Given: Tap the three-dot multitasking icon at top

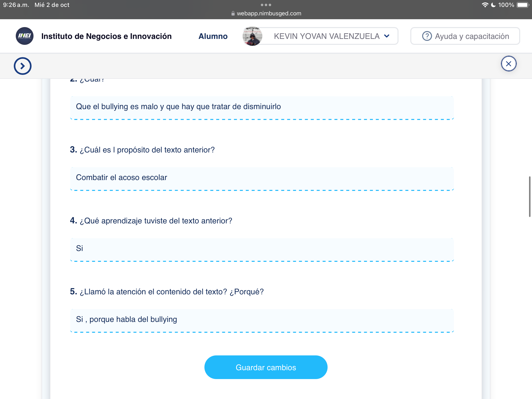Looking at the screenshot, I should click(266, 5).
